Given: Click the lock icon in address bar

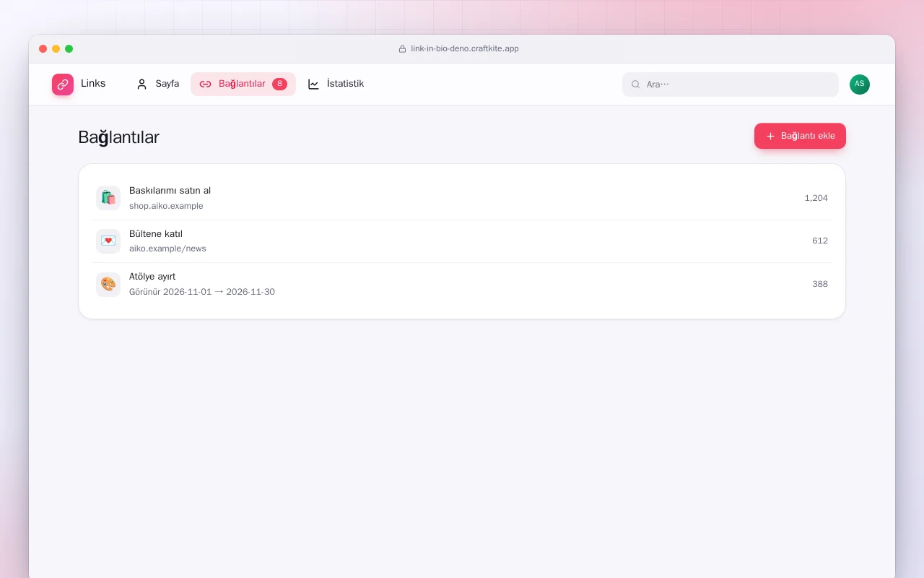Looking at the screenshot, I should click(x=403, y=49).
